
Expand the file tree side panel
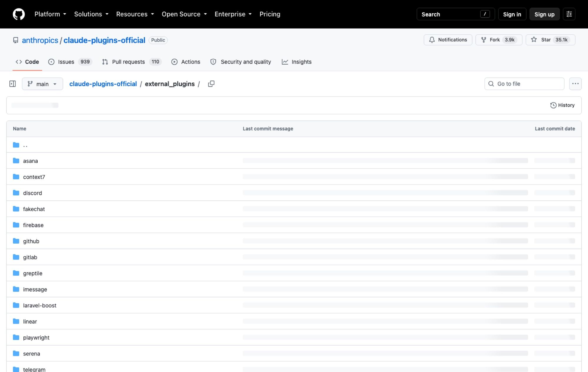(13, 84)
